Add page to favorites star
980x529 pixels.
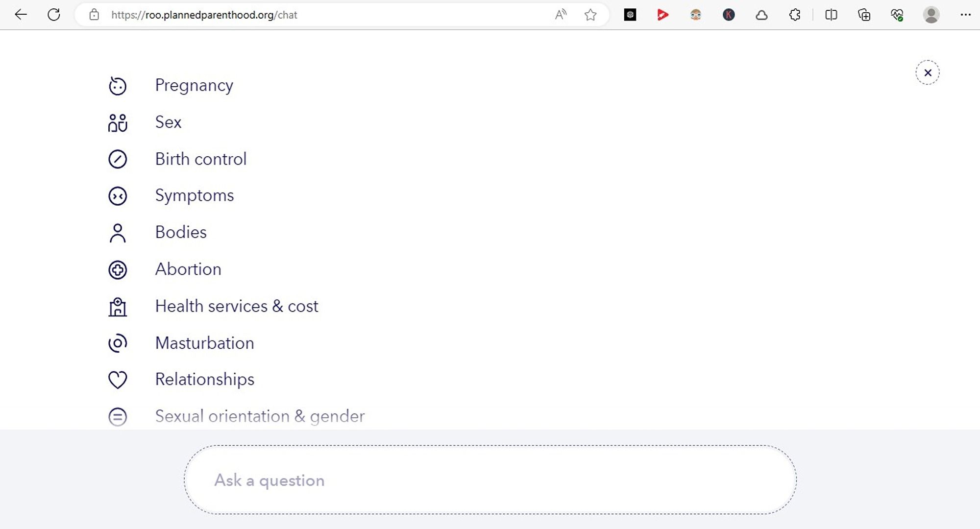coord(590,15)
